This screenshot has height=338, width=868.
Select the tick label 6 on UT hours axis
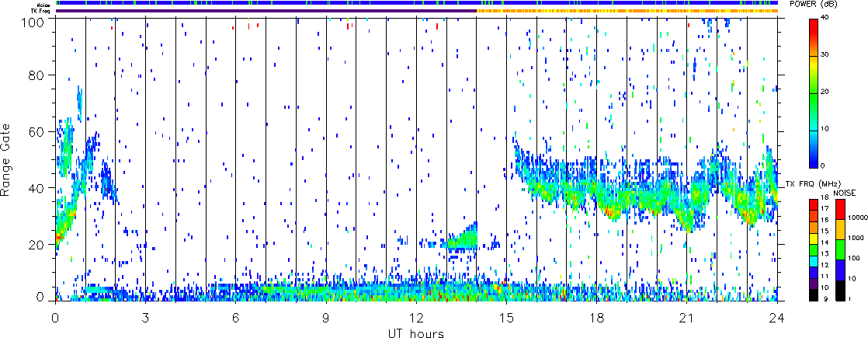point(236,318)
